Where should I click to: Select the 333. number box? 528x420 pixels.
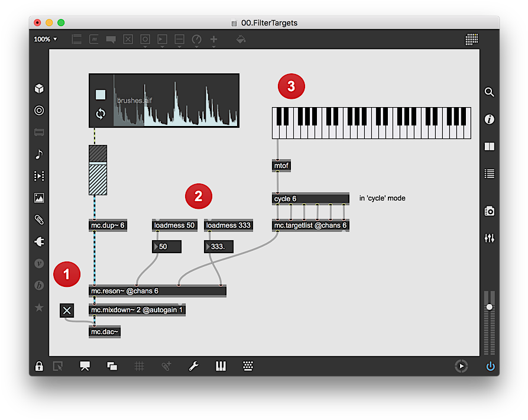click(x=219, y=247)
